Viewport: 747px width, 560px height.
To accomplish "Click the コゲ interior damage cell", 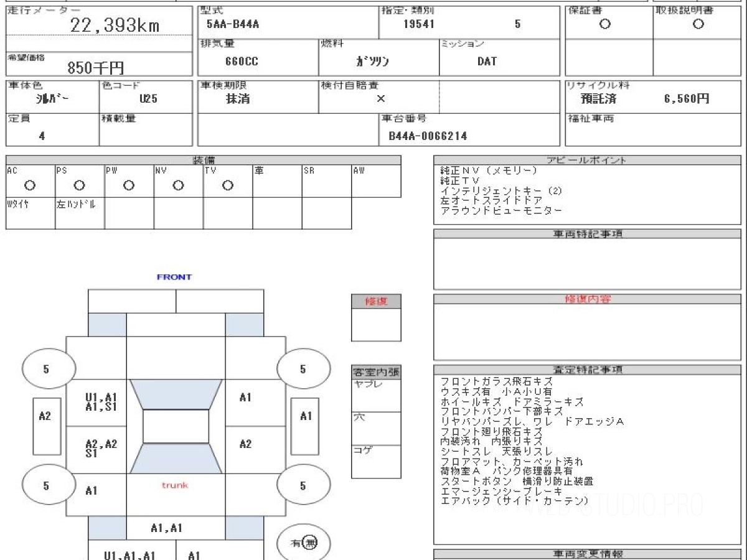I will click(x=376, y=462).
